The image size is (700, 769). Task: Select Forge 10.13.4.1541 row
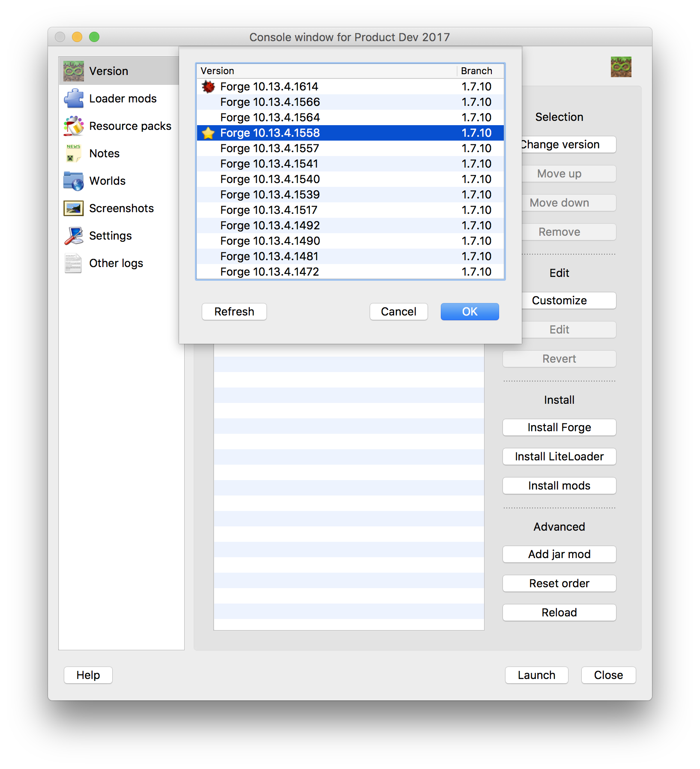click(350, 164)
